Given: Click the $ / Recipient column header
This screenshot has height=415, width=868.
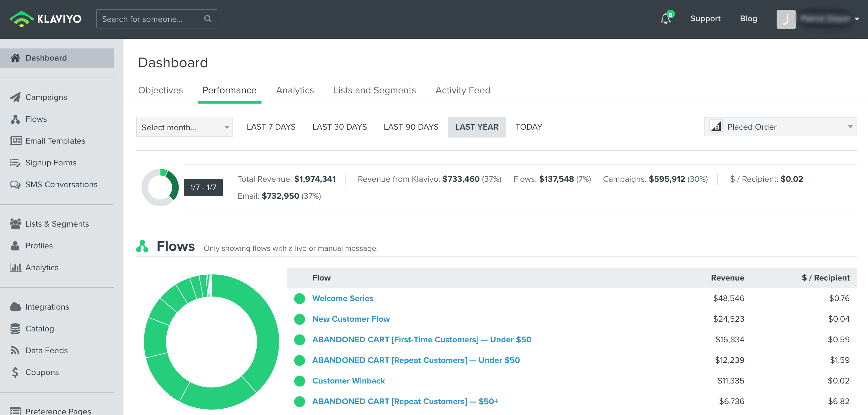Looking at the screenshot, I should point(826,278).
